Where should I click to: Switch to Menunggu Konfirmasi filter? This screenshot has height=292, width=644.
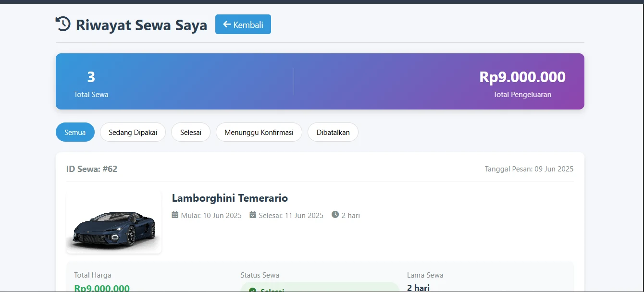click(259, 132)
